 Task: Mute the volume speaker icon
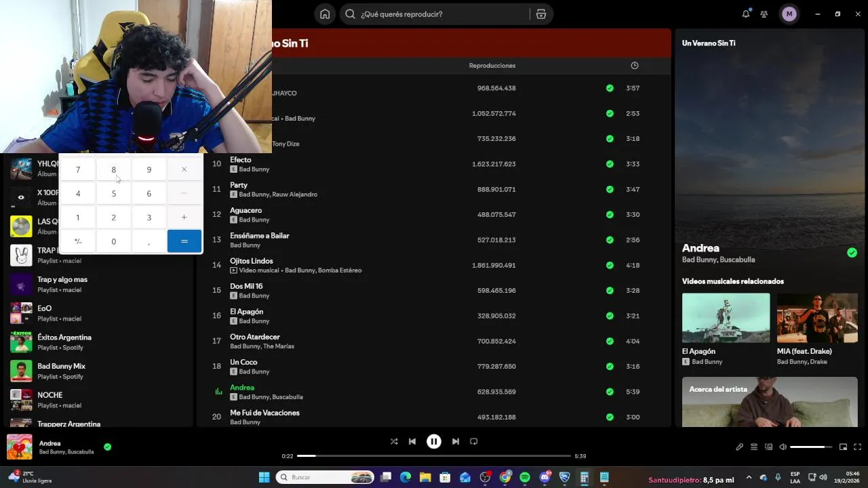[x=783, y=447]
